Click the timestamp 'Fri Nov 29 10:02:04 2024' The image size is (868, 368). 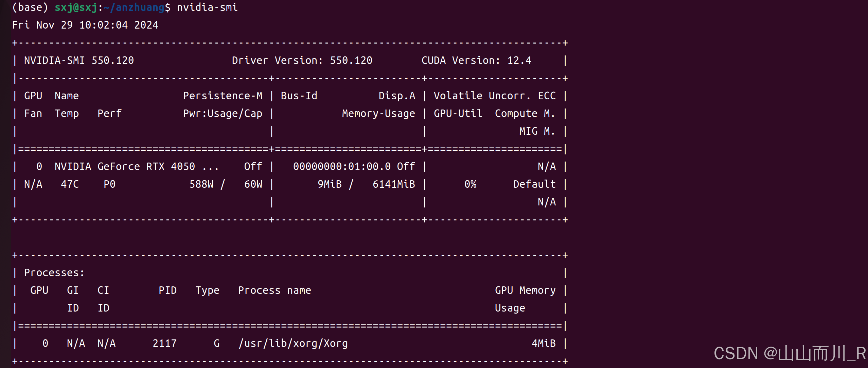click(x=85, y=25)
